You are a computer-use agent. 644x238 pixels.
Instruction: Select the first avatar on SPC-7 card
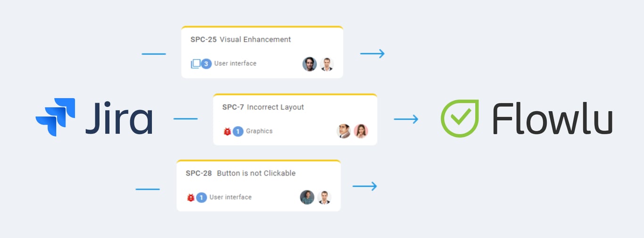click(x=344, y=131)
